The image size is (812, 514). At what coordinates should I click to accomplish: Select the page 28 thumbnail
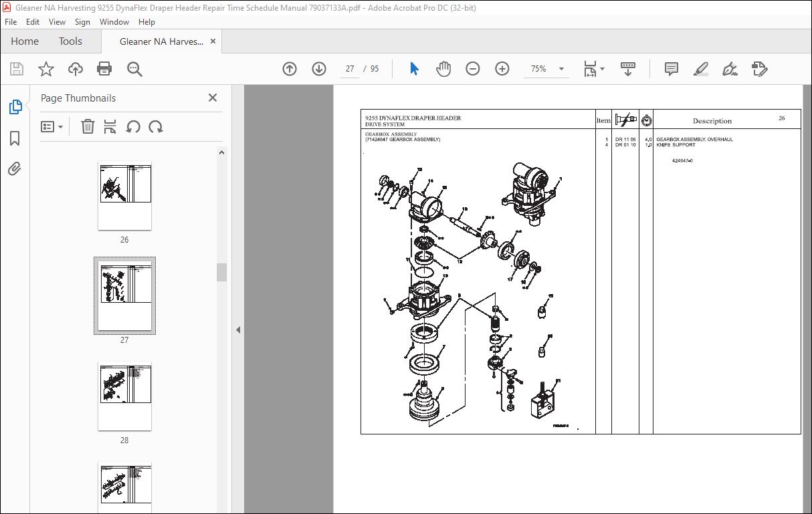click(x=125, y=396)
